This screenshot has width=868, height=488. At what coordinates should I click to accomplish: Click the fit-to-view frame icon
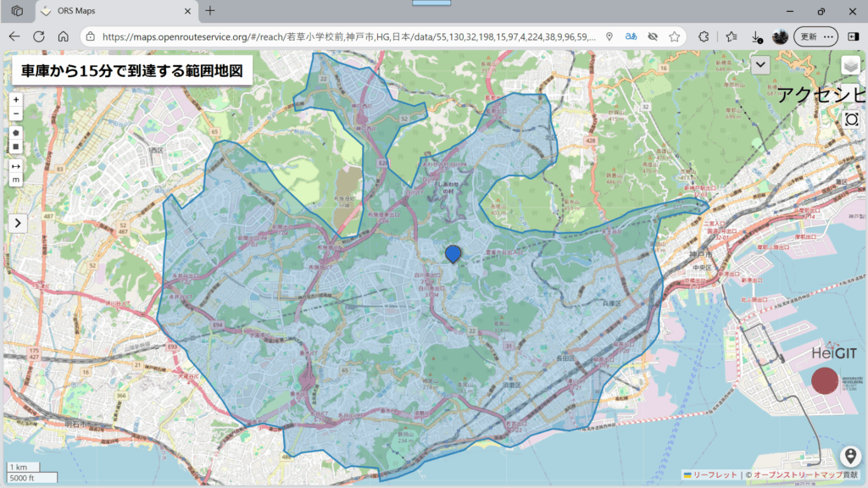[x=851, y=120]
